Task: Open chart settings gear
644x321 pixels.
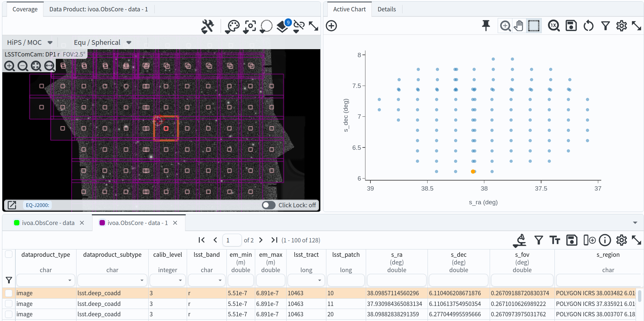Action: pos(621,26)
